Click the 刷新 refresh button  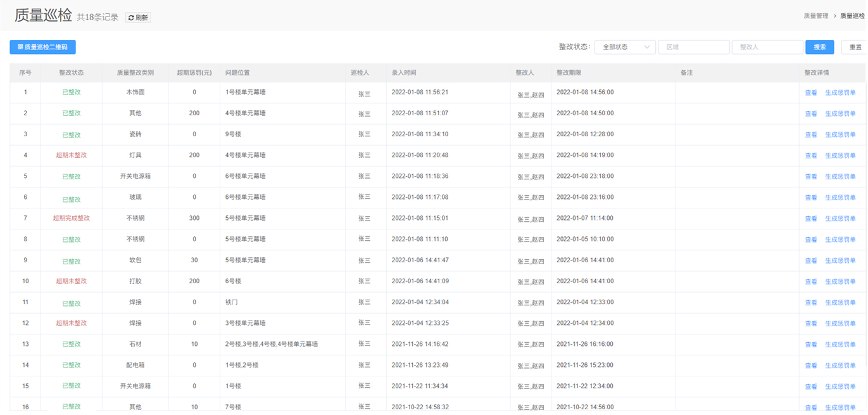pos(138,18)
